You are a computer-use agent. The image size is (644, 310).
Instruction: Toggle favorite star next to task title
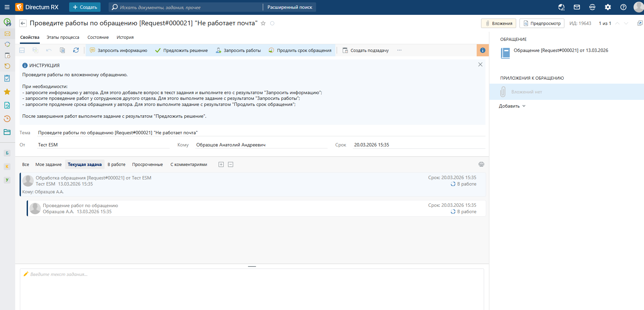point(263,23)
